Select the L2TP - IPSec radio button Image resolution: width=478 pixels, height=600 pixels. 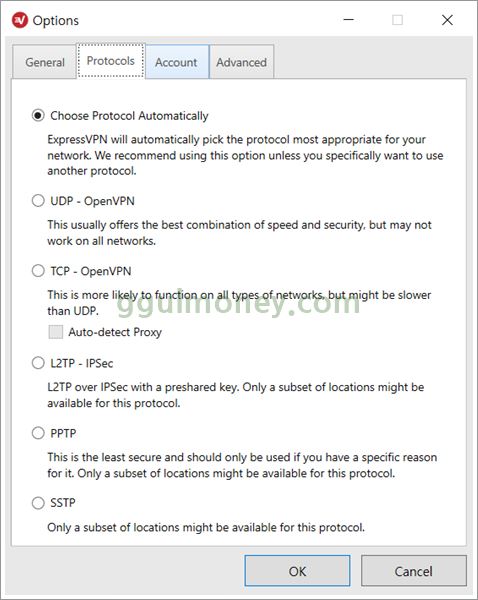(38, 363)
